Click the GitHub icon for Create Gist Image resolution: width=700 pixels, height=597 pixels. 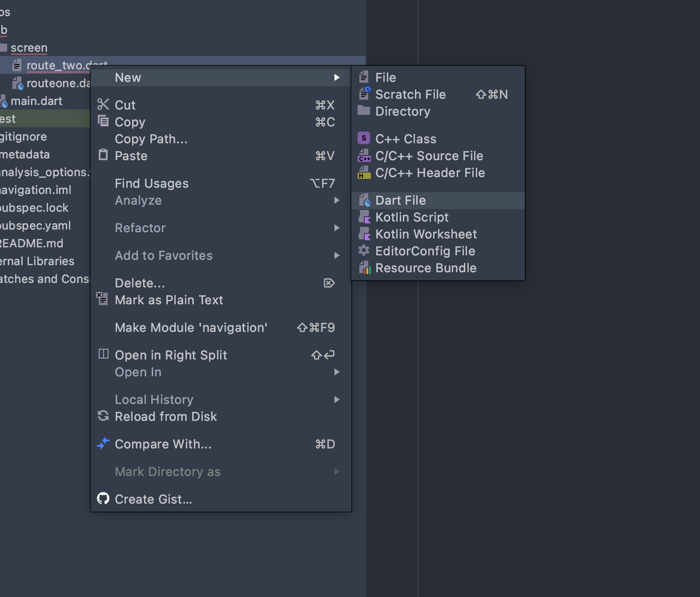pos(103,499)
